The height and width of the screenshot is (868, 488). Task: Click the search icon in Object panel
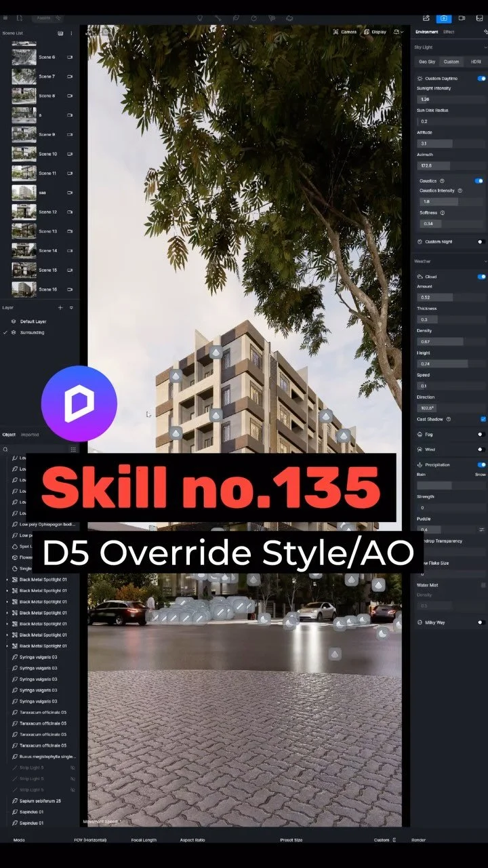click(x=5, y=449)
